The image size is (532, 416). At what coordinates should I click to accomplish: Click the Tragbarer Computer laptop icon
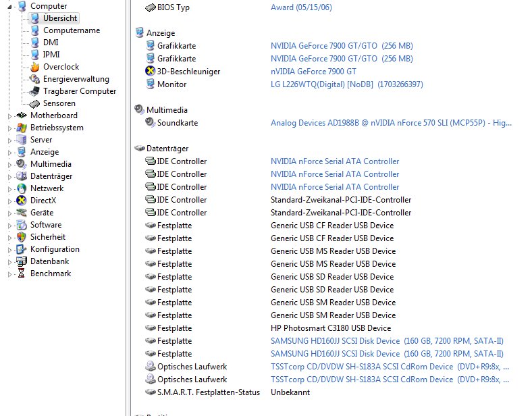coord(34,91)
